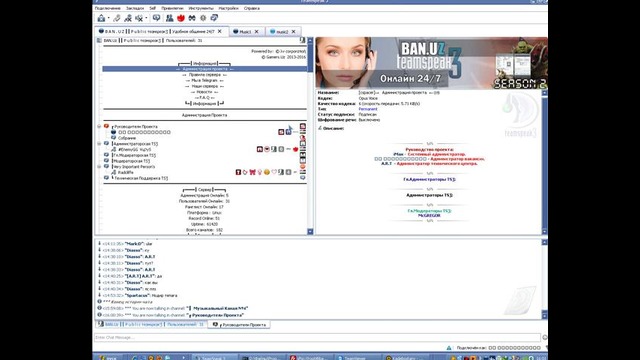The width and height of the screenshot is (640, 360).
Task: Click the Enter Chat Message input field
Action: pos(317,338)
